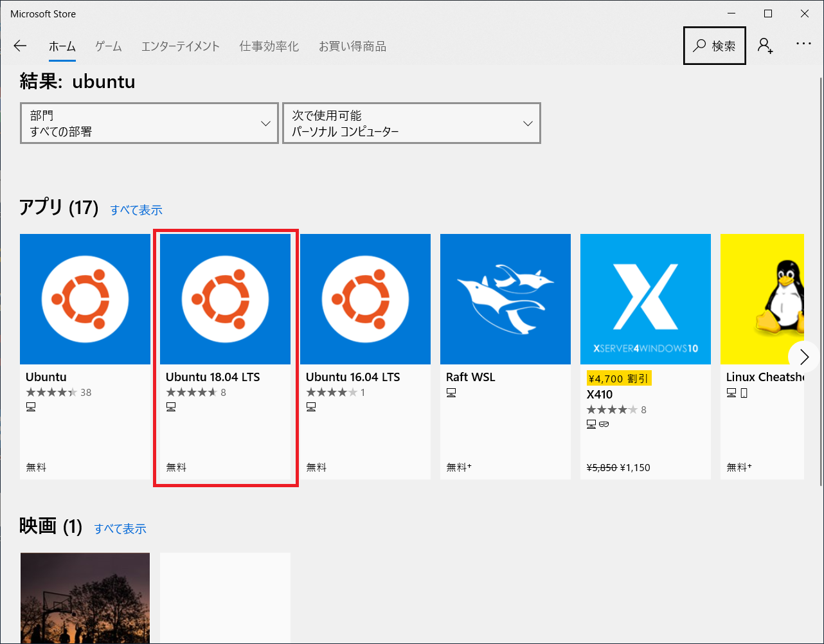This screenshot has width=824, height=644.
Task: Click the star rating of Ubuntu 18.04 LTS
Action: [192, 392]
